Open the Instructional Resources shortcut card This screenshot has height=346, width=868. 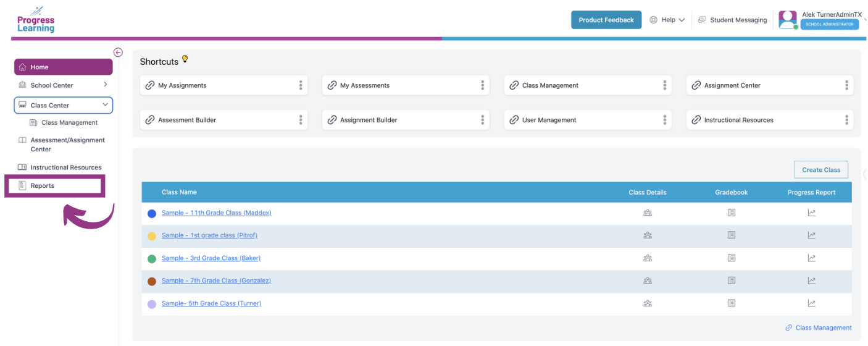click(x=770, y=120)
